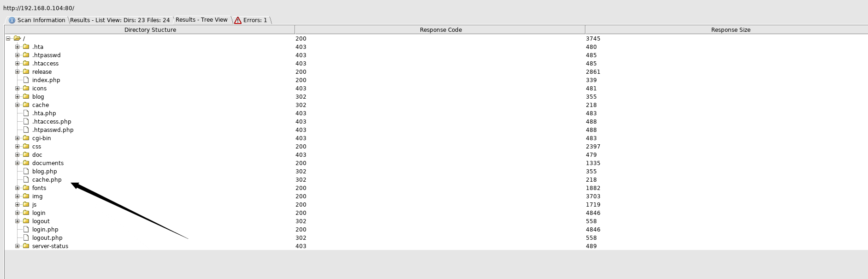Screen dimensions: 868x279
Task: Select the cache.php file icon
Action: tap(26, 179)
